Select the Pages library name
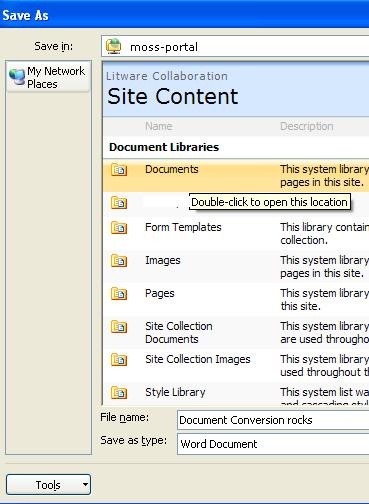This screenshot has width=369, height=504. (160, 293)
